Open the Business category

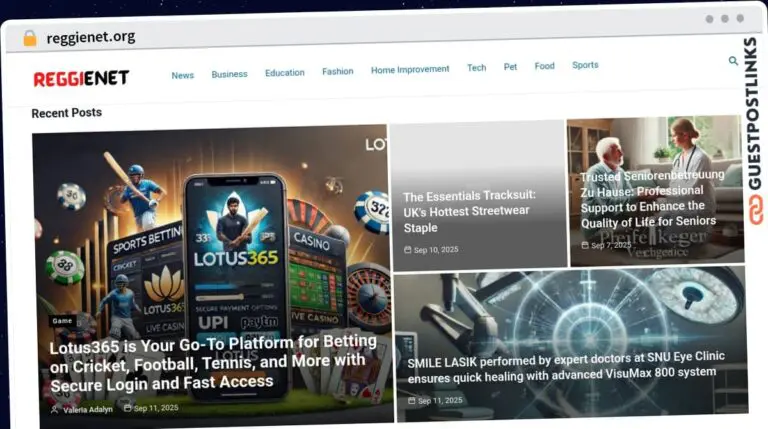click(229, 74)
